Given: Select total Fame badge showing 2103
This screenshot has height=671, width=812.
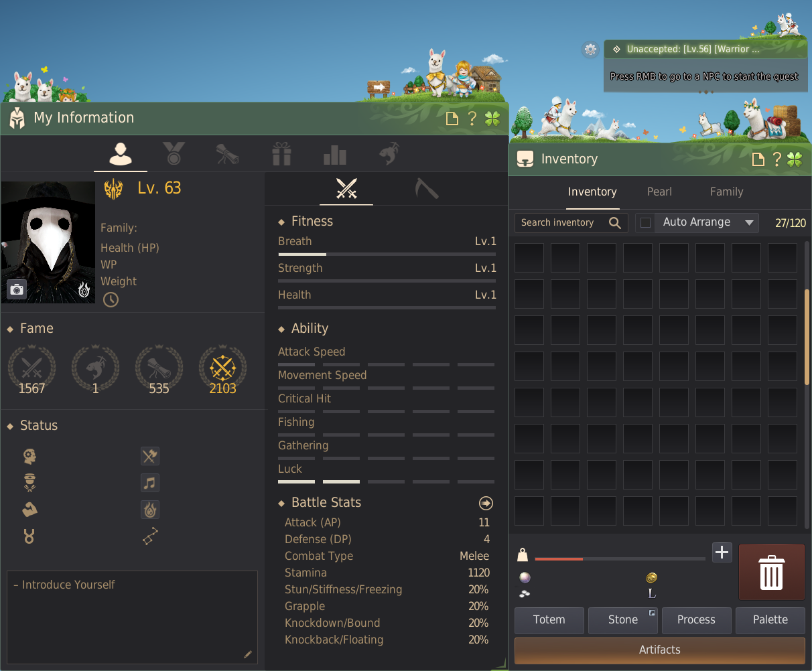Looking at the screenshot, I should pyautogui.click(x=222, y=370).
